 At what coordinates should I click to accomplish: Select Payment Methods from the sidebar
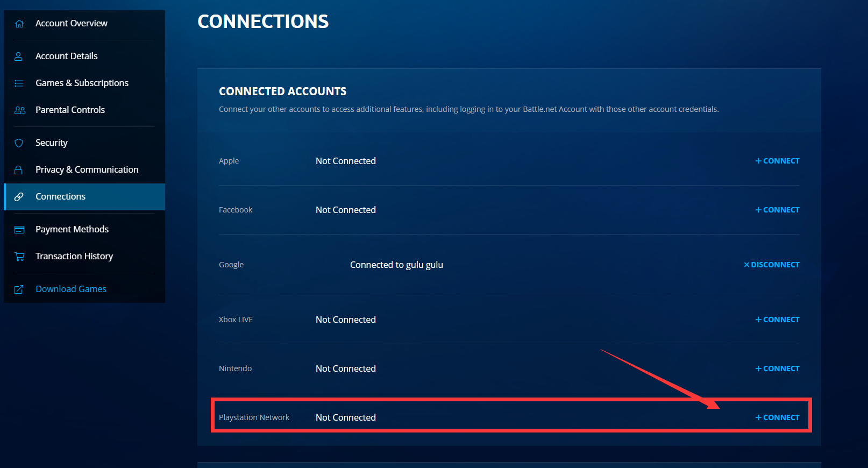coord(72,230)
